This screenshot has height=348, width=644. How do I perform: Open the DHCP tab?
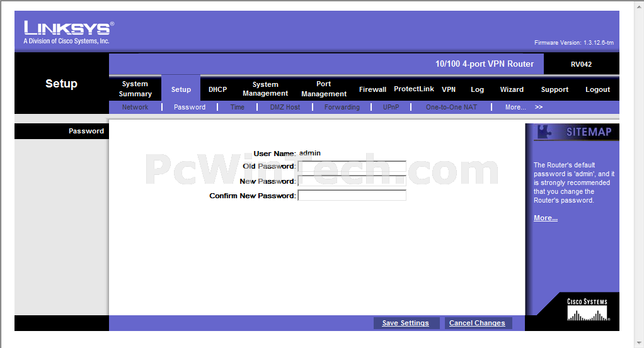click(217, 89)
